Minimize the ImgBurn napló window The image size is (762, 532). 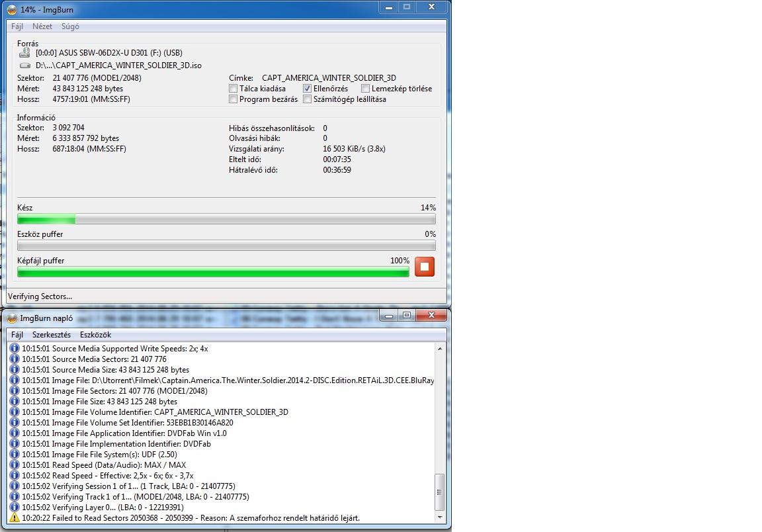(389, 316)
